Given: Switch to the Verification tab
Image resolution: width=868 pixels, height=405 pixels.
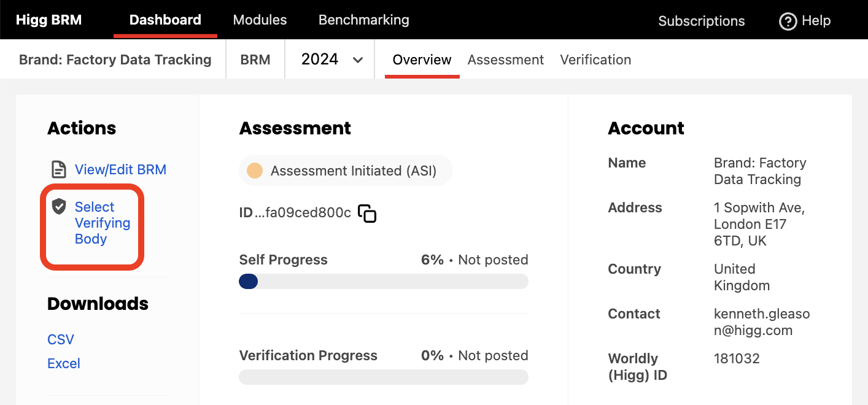Looking at the screenshot, I should point(595,60).
